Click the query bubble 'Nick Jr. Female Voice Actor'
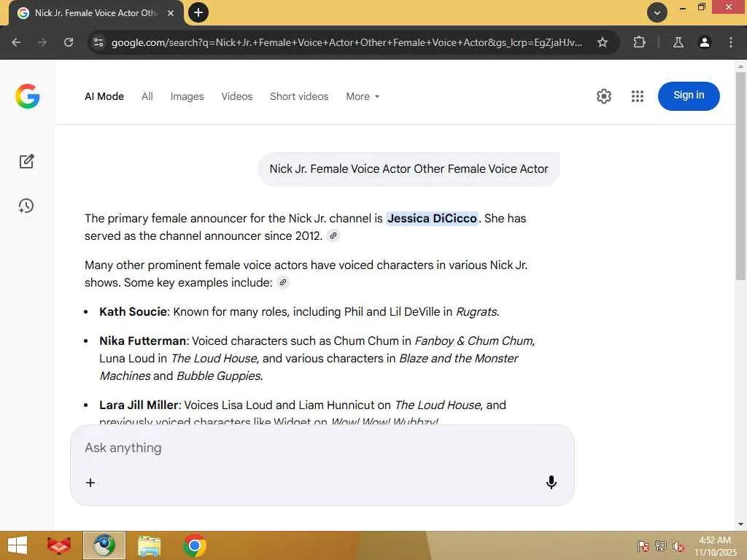The image size is (747, 560). pos(409,168)
